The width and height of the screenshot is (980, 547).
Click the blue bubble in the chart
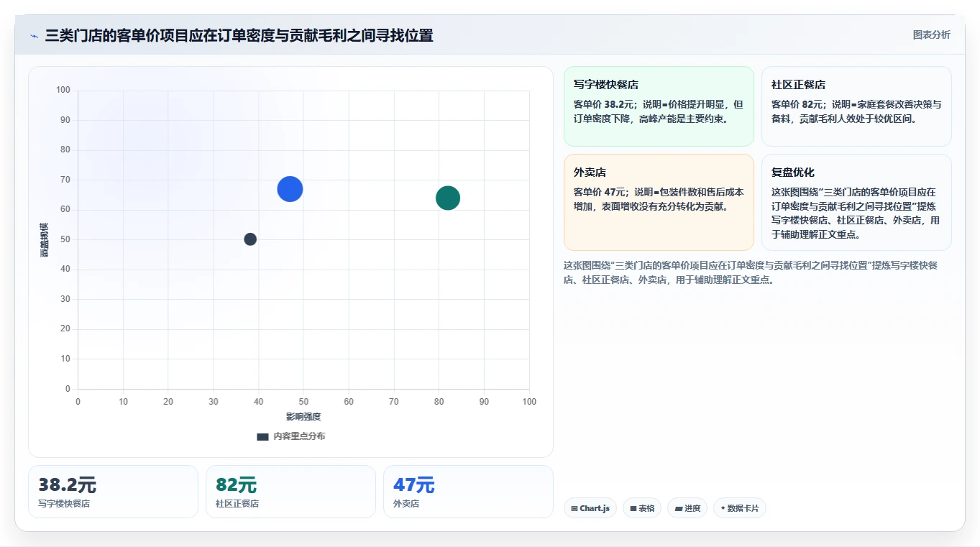290,189
